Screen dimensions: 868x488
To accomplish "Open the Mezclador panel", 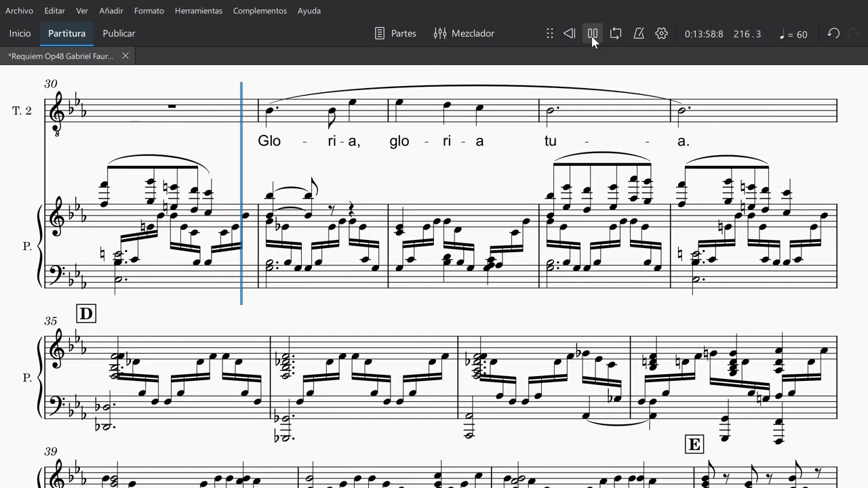I will (464, 33).
